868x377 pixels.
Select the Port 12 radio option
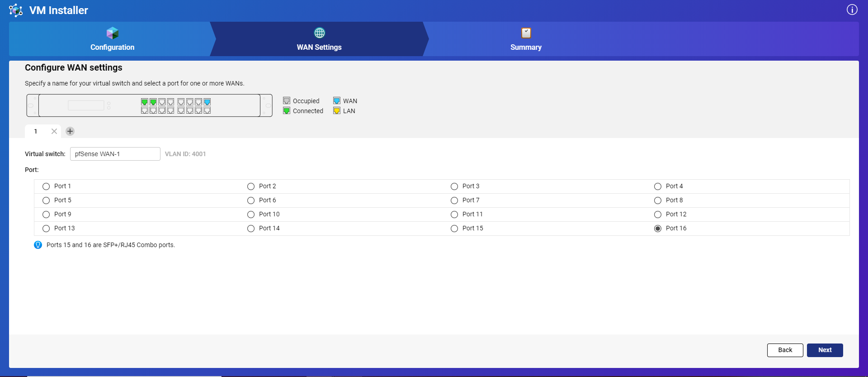658,215
